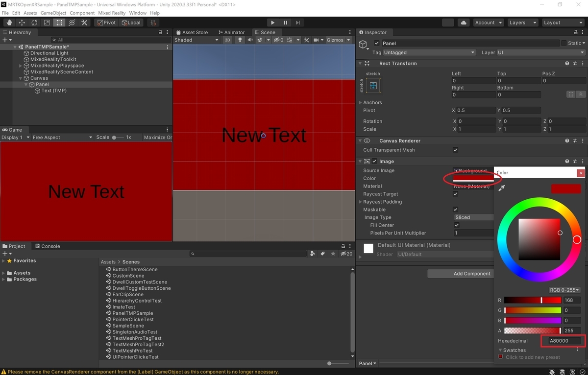Screen dimensions: 588x375
Task: Open the Tag Untagged dropdown
Action: click(429, 52)
